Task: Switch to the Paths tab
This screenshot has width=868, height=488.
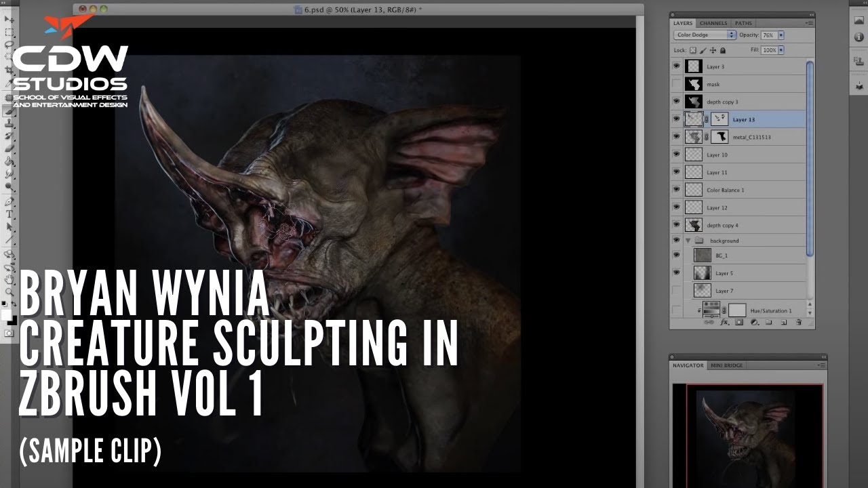Action: pos(743,23)
